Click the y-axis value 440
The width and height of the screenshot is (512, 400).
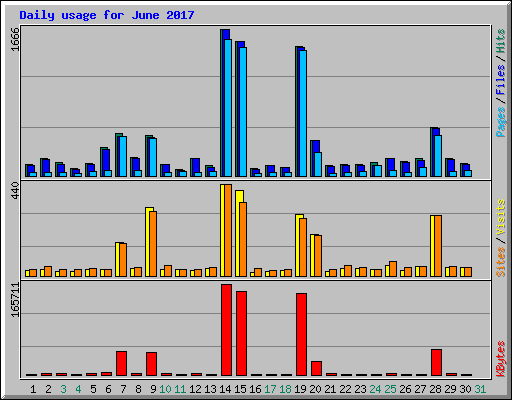click(x=15, y=190)
